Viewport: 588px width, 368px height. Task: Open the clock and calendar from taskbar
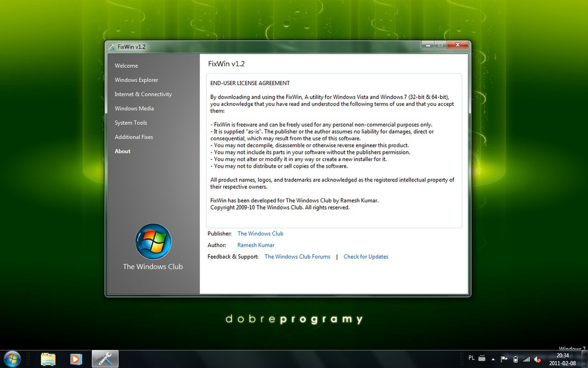coord(563,359)
